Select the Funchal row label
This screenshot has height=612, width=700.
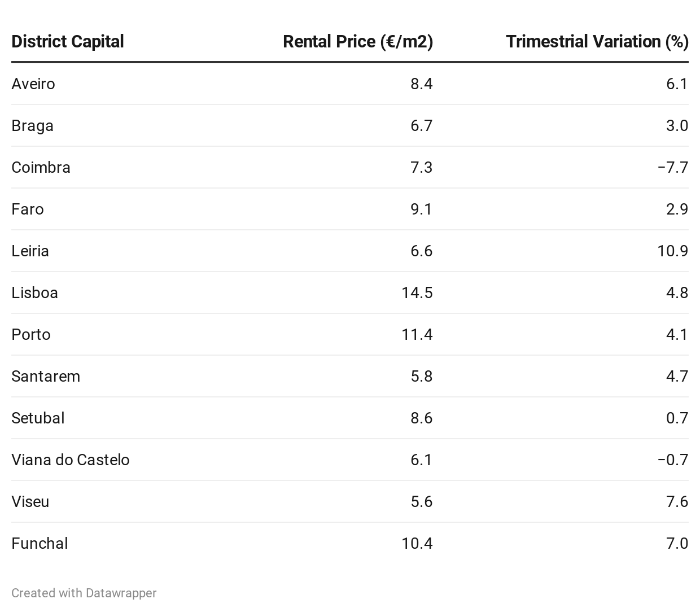click(x=40, y=544)
